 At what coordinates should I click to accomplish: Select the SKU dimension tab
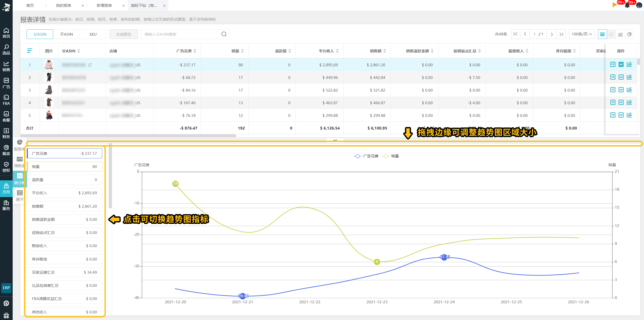point(93,34)
